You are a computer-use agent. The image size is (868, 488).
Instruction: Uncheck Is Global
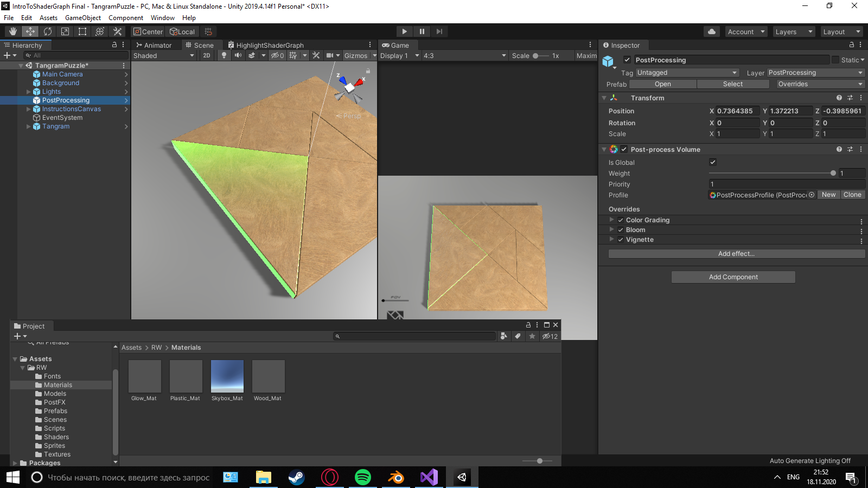(713, 162)
